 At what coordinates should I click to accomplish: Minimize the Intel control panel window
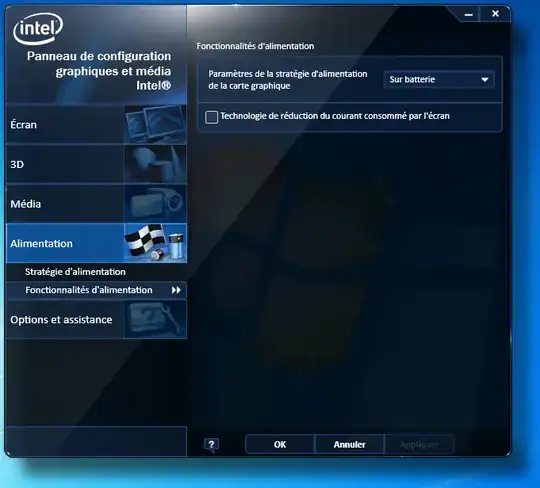click(x=468, y=14)
